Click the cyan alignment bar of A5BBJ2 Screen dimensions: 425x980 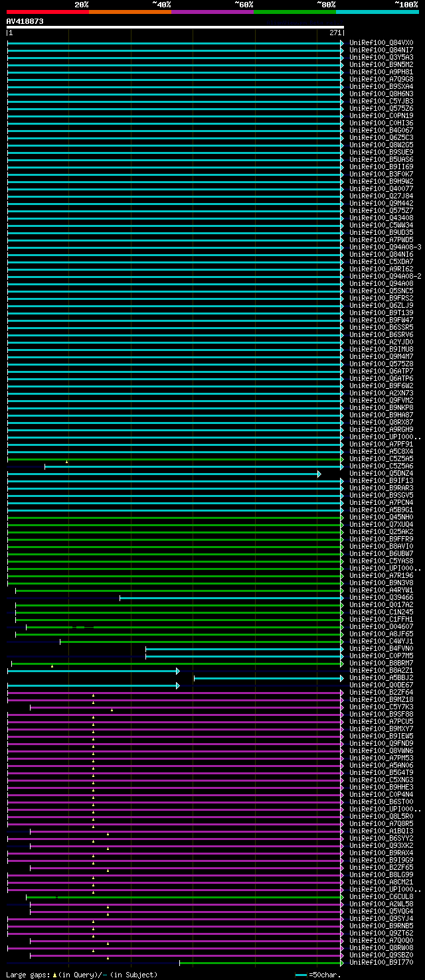268,678
